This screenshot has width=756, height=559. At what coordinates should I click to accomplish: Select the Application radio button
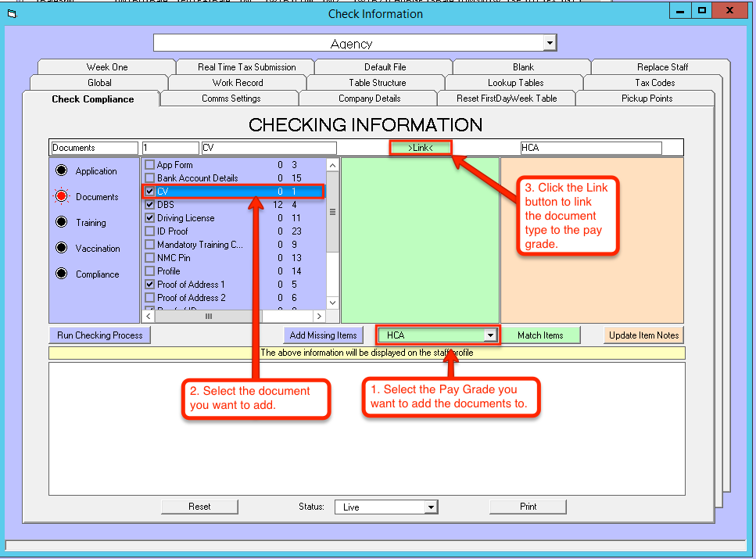[x=61, y=171]
